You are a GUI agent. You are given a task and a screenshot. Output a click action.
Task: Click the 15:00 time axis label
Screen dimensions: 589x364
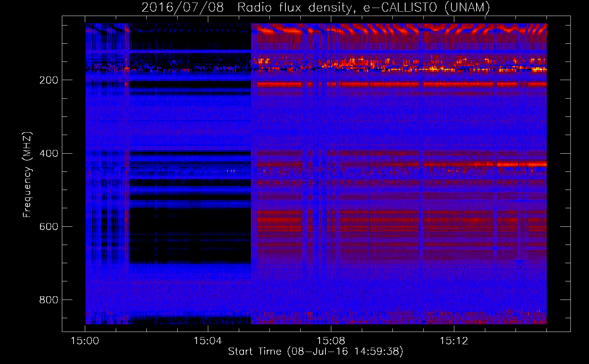85,341
